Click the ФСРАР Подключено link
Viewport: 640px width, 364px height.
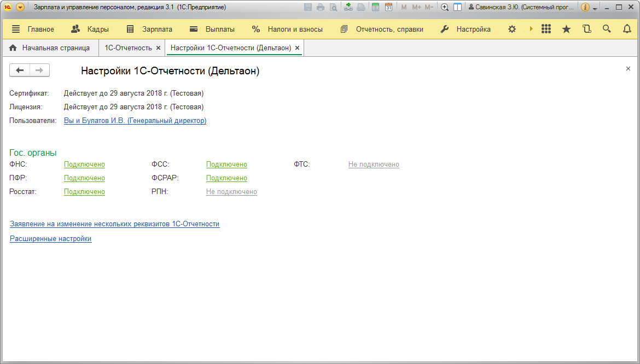coord(226,178)
